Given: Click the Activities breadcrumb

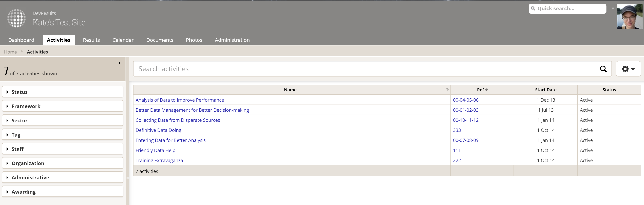Looking at the screenshot, I should [37, 52].
